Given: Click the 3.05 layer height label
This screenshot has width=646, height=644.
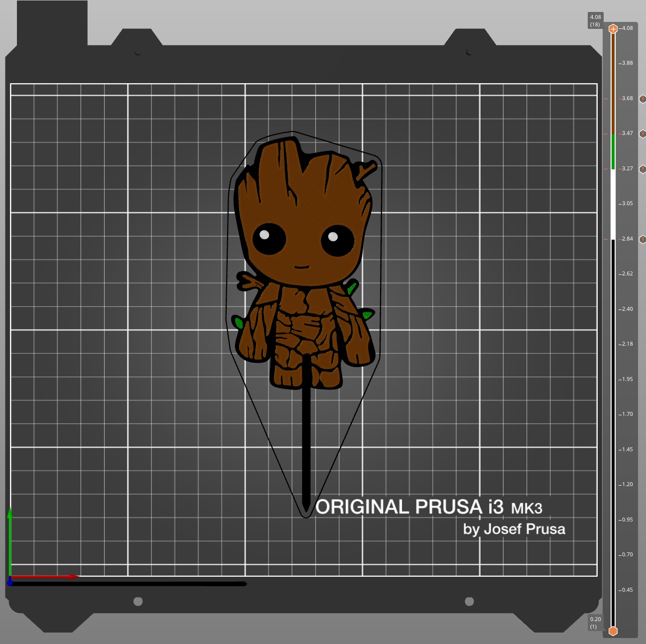Looking at the screenshot, I should (x=627, y=204).
